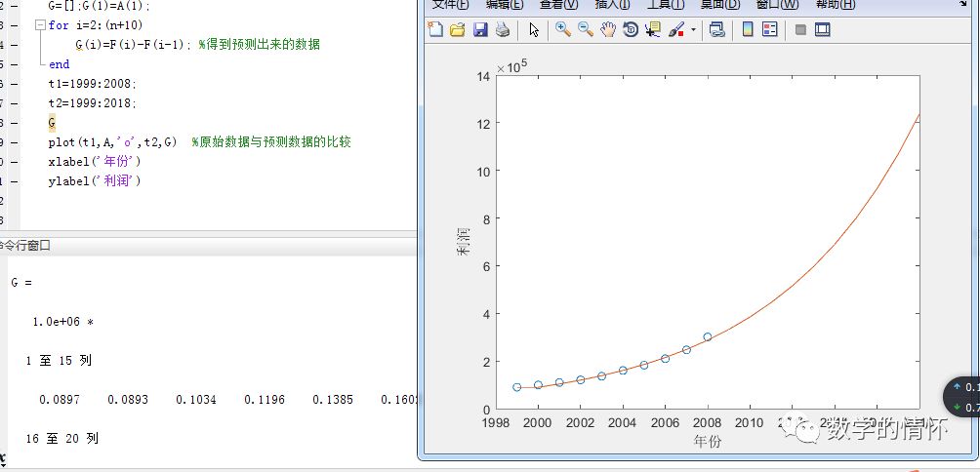This screenshot has height=472, width=980.
Task: Click the New Figure icon
Action: pos(436,30)
